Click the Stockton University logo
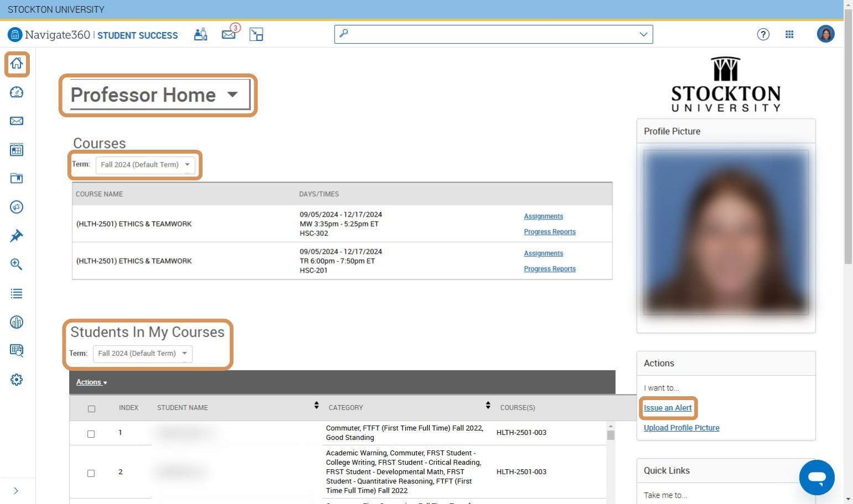The height and width of the screenshot is (504, 853). (x=726, y=84)
